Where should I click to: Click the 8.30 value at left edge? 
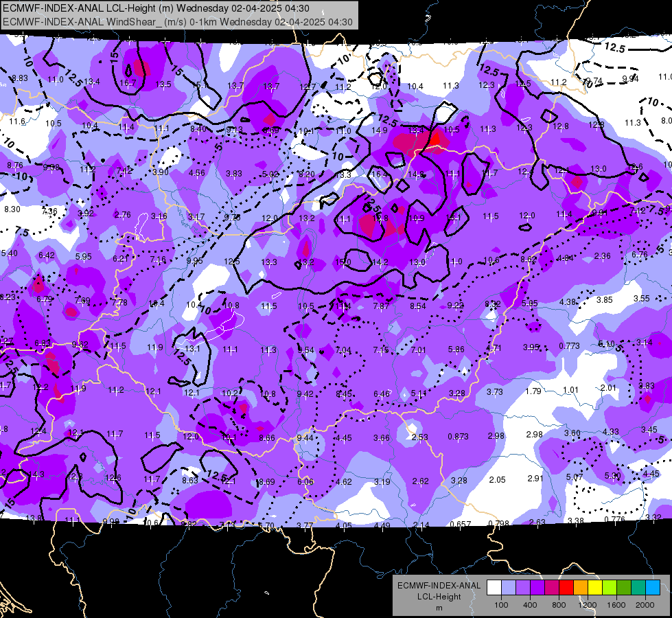tap(12, 209)
